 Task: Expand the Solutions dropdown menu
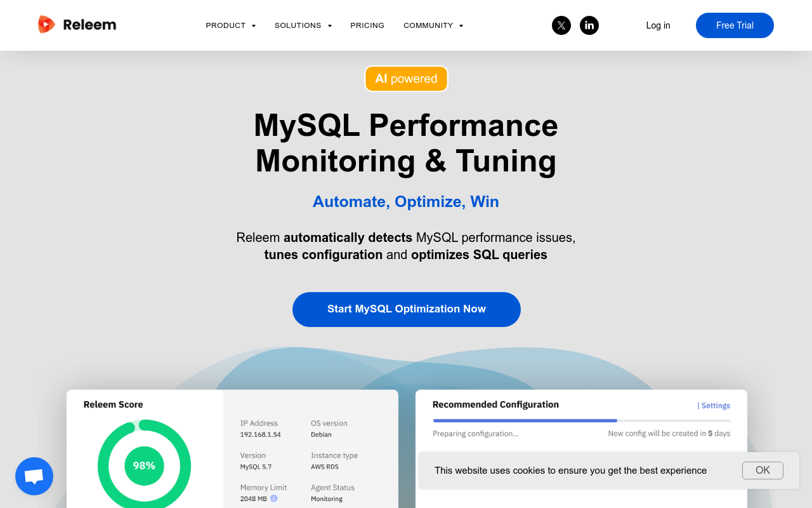coord(303,25)
